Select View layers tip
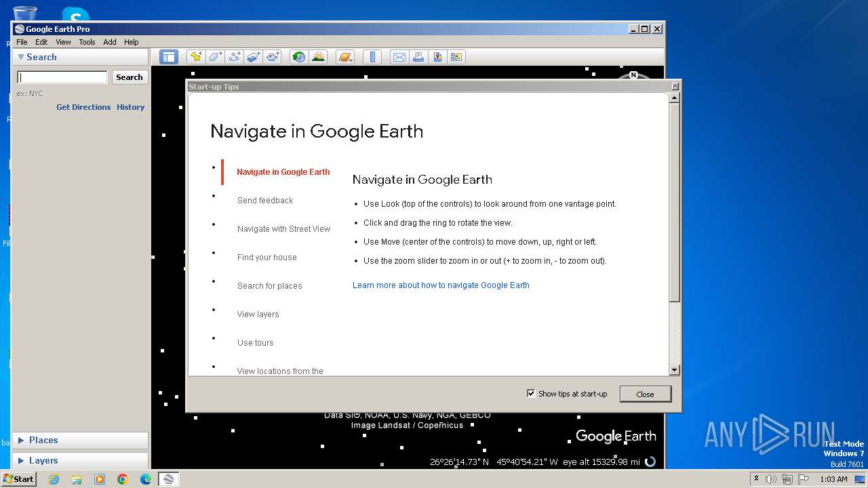This screenshot has height=488, width=868. tap(258, 314)
